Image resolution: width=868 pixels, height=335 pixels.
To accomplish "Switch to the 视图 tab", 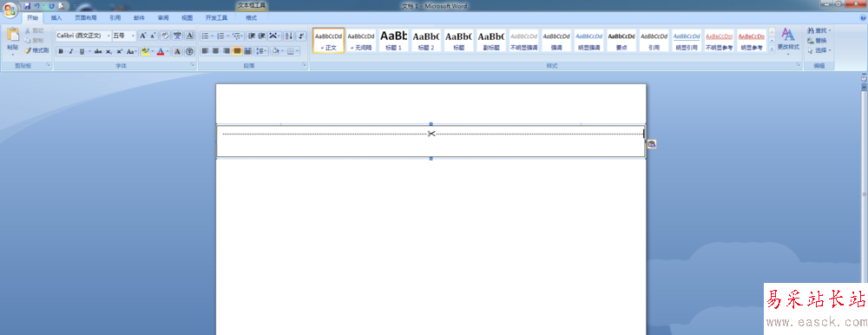I will (x=187, y=17).
